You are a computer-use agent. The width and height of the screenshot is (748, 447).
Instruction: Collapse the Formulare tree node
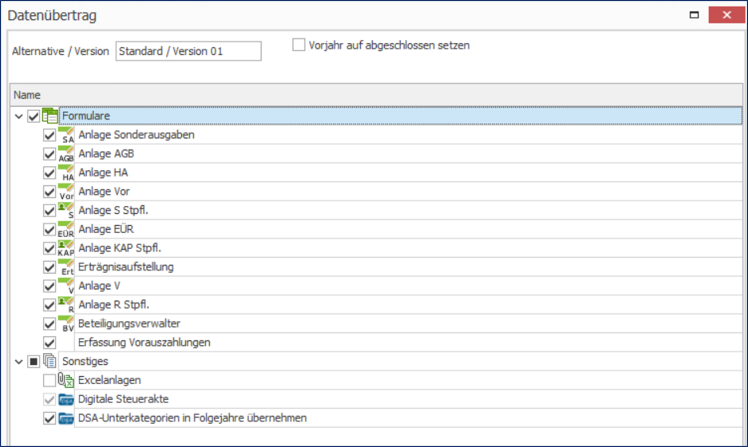coord(19,116)
